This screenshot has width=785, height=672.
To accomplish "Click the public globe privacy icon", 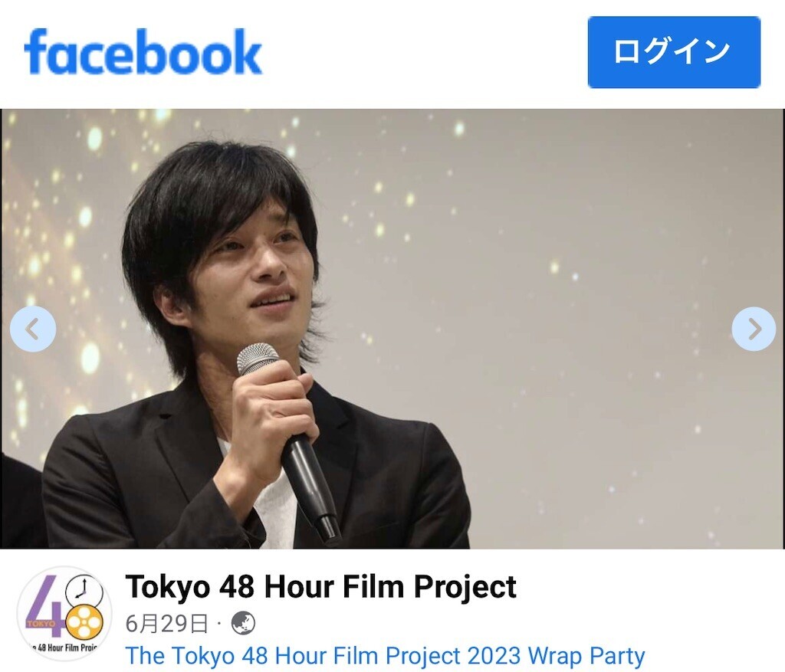I will tap(243, 624).
